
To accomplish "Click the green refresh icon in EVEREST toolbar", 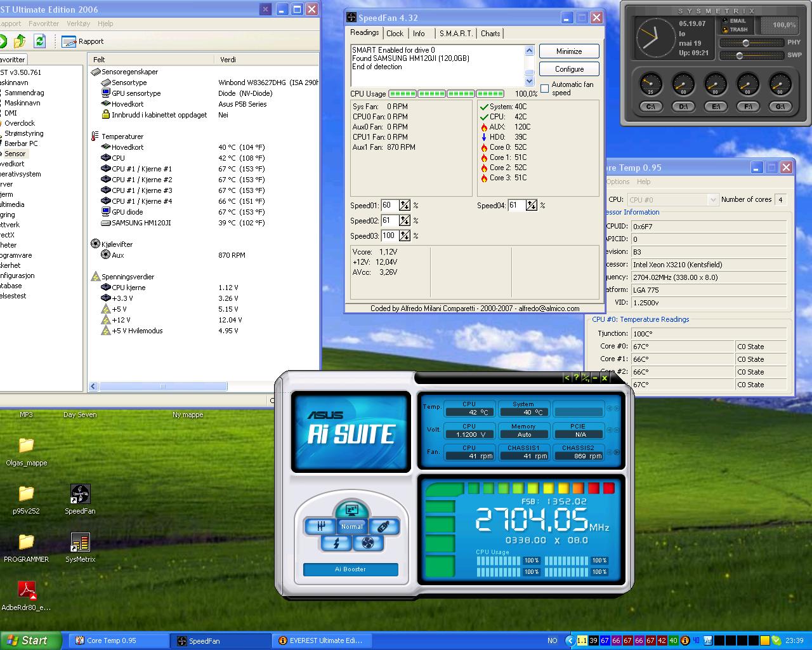I will [39, 41].
